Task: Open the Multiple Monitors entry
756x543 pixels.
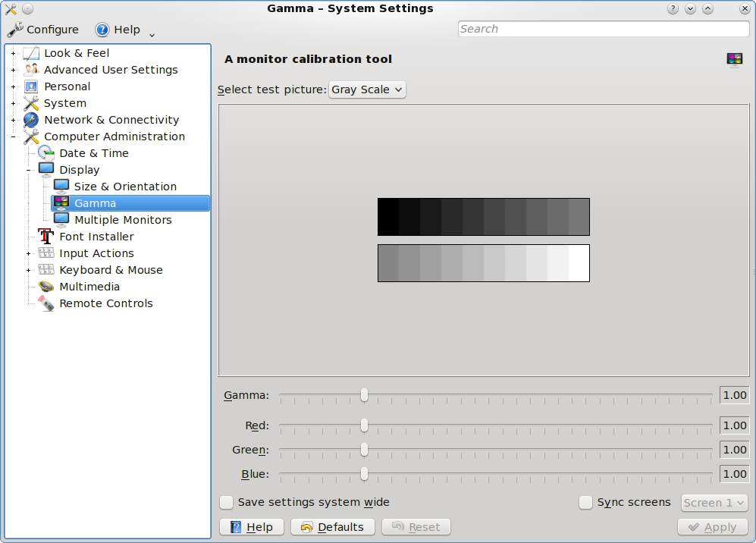Action: [x=123, y=220]
